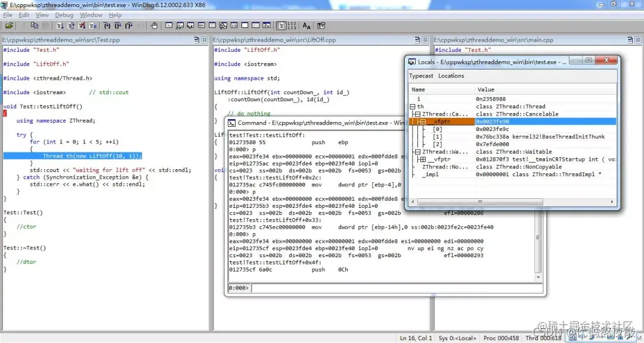Click 'Ln 16, Col 1' in status bar
This screenshot has width=644, height=343.
point(416,338)
